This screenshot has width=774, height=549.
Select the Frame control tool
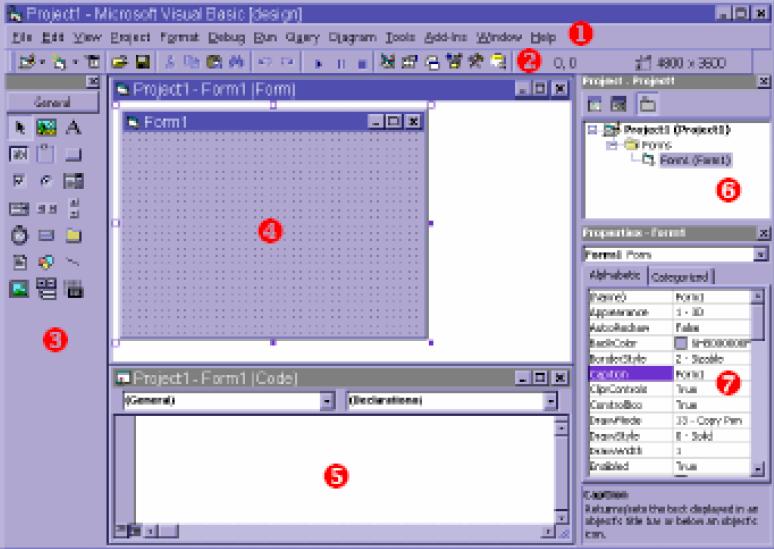(x=45, y=154)
